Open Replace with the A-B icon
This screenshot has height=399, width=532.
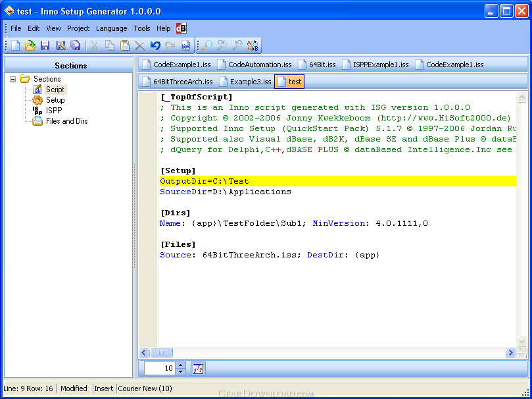253,45
